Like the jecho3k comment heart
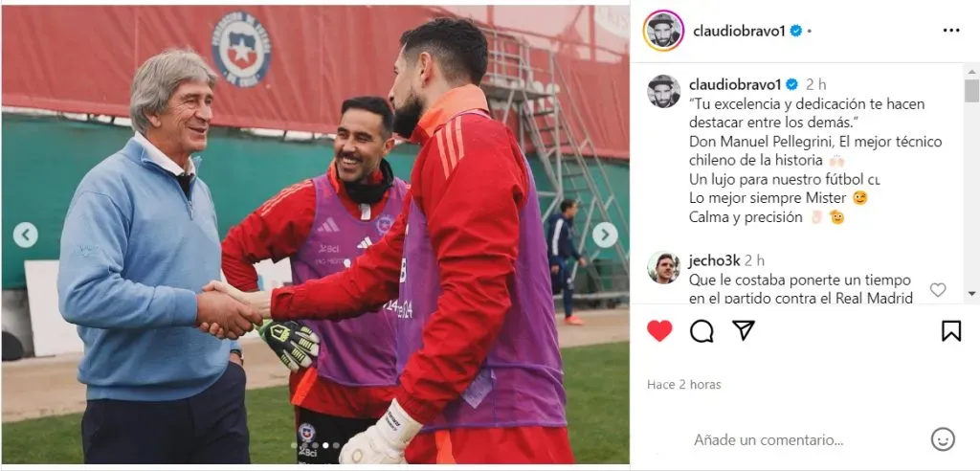The height and width of the screenshot is (471, 980). (x=938, y=290)
